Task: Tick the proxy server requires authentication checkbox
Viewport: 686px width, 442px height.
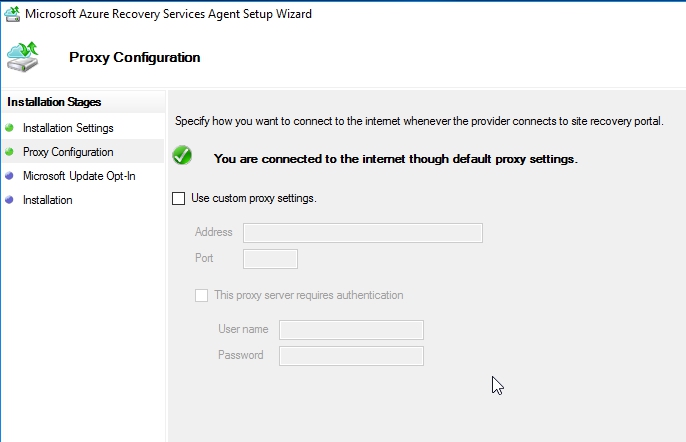Action: click(x=202, y=295)
